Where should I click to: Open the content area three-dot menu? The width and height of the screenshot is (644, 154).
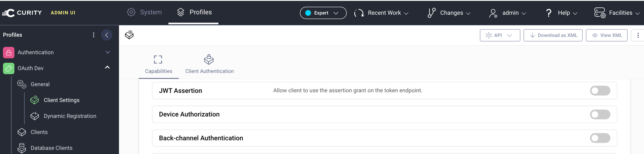638,35
